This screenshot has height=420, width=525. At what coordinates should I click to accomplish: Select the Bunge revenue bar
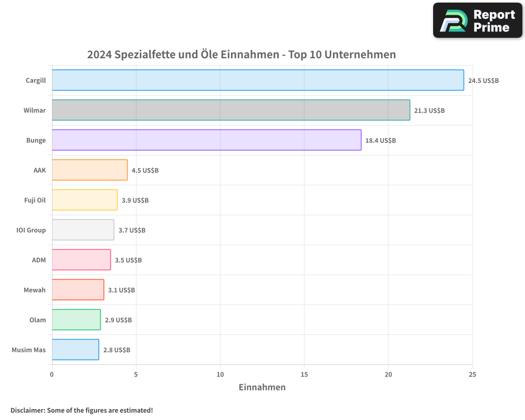point(206,140)
